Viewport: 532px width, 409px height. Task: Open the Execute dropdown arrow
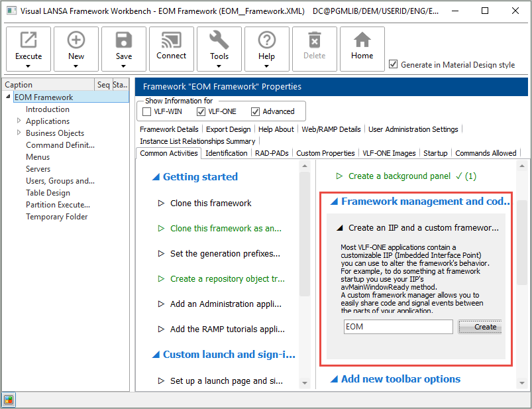28,66
